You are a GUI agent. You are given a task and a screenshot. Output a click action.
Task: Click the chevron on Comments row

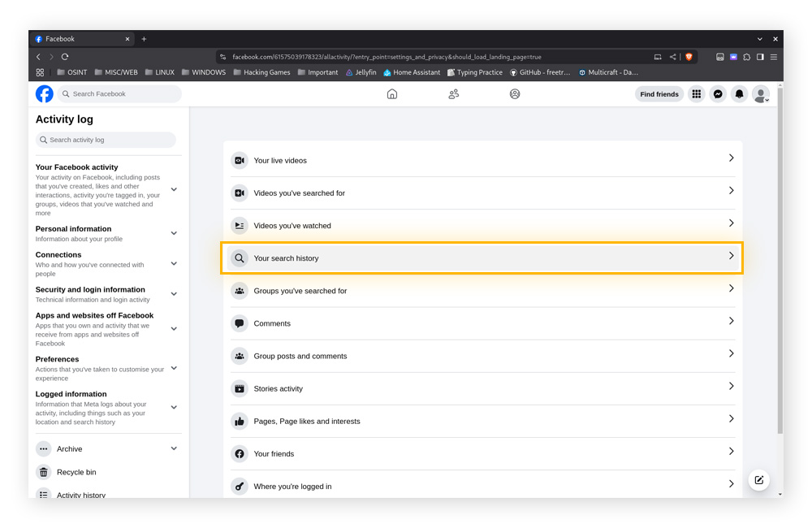(732, 321)
